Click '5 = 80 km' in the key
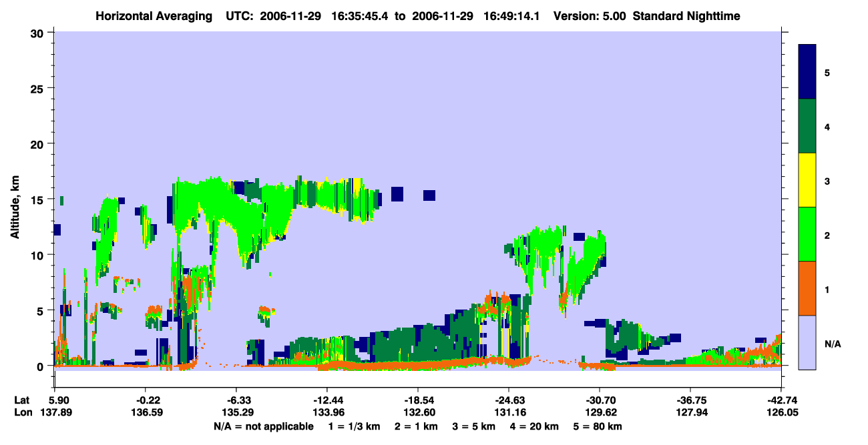 coord(598,426)
